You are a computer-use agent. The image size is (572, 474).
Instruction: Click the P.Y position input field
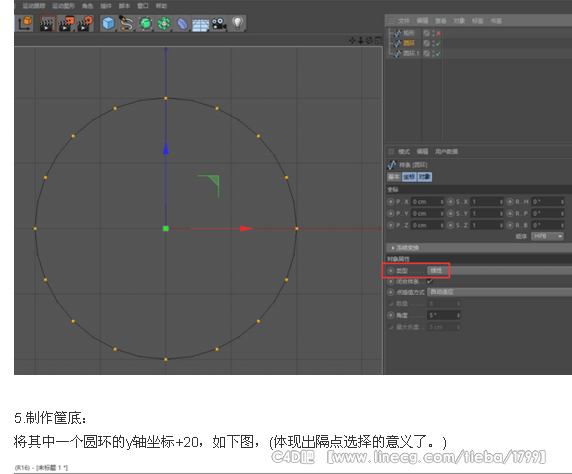pyautogui.click(x=428, y=213)
